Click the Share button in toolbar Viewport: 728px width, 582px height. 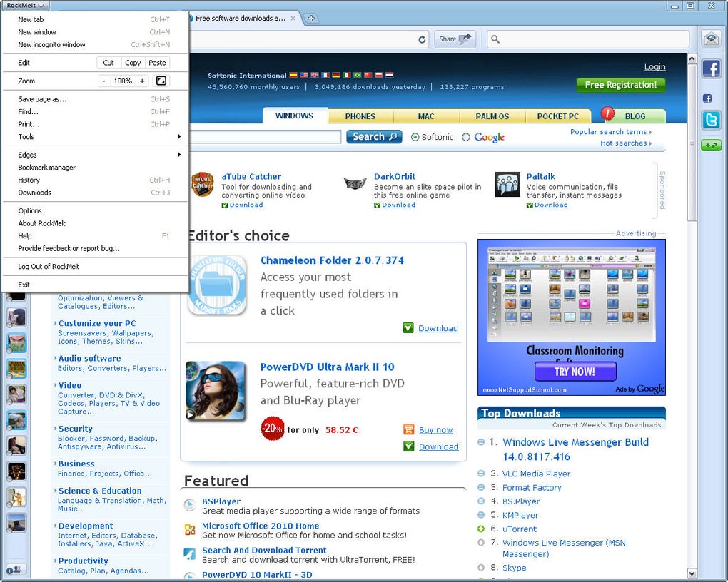point(455,39)
